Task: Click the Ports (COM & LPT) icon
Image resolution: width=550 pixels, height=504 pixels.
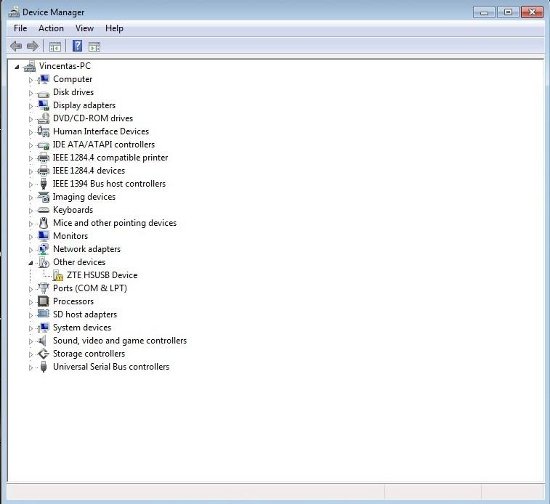Action: pos(43,288)
